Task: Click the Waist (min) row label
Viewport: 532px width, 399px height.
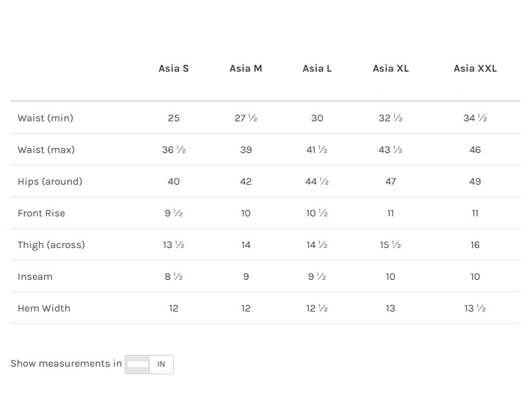Action: coord(45,118)
